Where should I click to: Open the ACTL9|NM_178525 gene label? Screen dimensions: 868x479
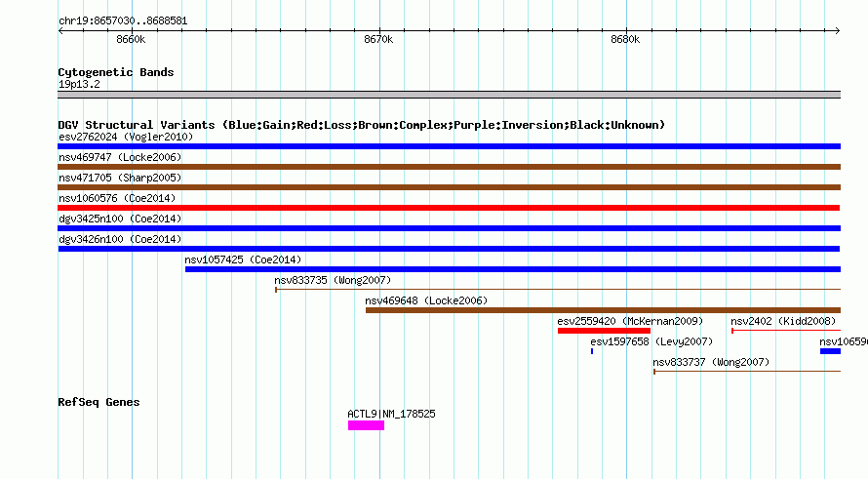[x=391, y=414]
